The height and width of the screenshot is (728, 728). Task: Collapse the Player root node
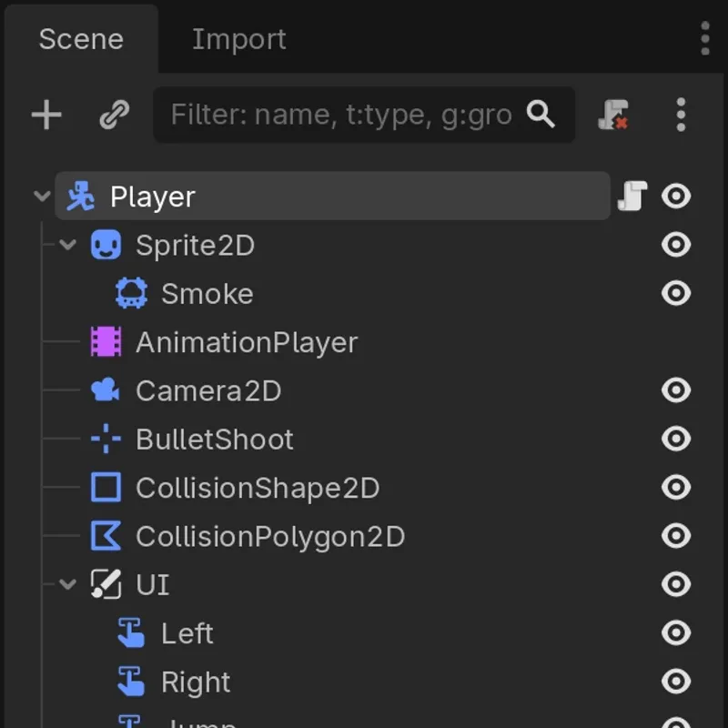(42, 196)
